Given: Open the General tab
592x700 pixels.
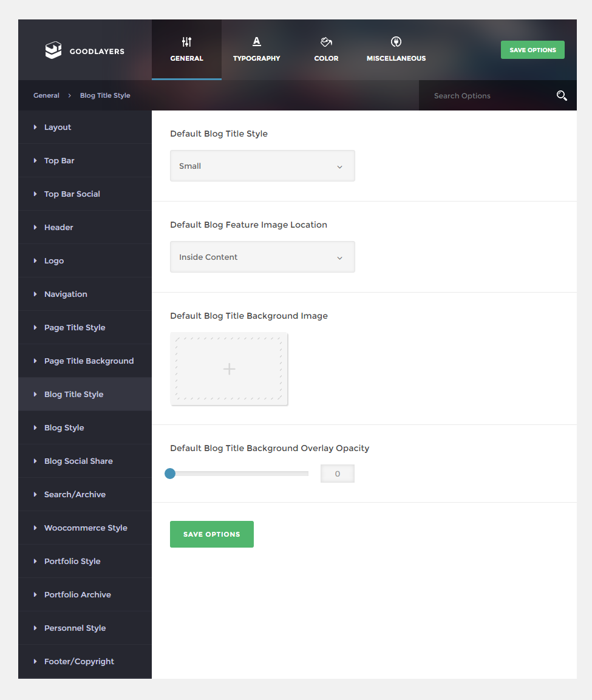Looking at the screenshot, I should (186, 50).
